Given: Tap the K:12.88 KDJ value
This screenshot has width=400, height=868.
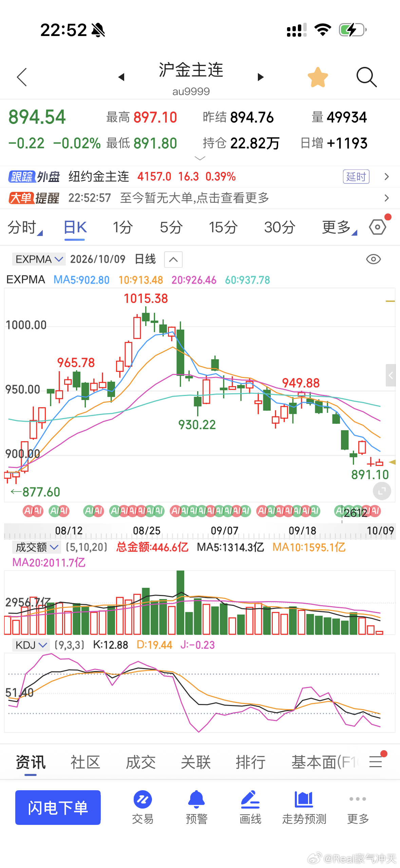Looking at the screenshot, I should pyautogui.click(x=111, y=645).
